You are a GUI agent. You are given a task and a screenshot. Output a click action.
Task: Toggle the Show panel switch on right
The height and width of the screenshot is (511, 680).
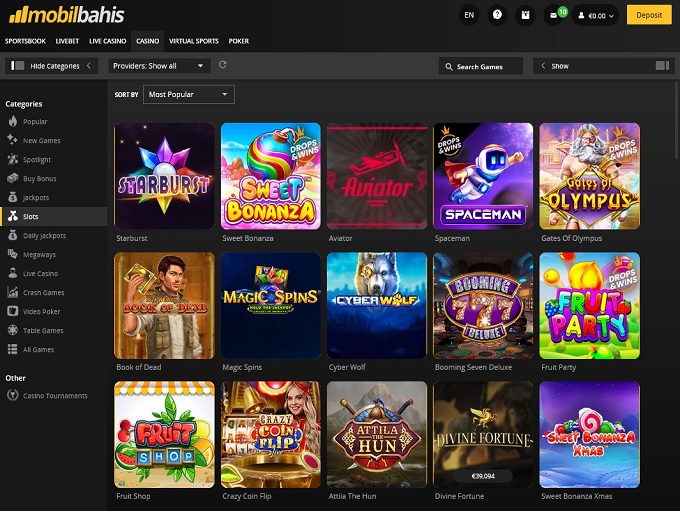tap(661, 66)
